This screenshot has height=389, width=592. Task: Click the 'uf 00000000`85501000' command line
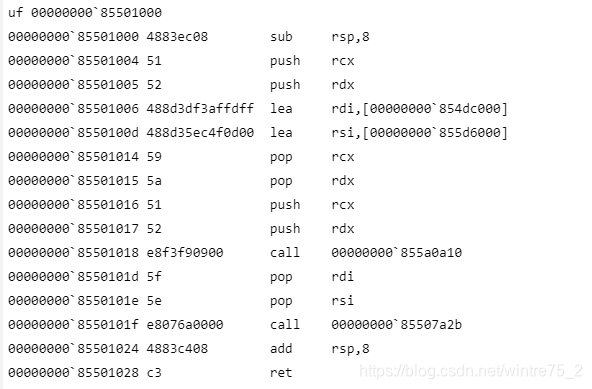pyautogui.click(x=85, y=13)
